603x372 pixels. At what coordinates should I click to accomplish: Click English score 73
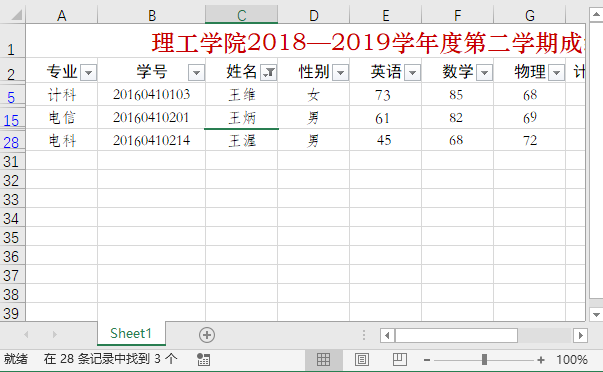(386, 95)
